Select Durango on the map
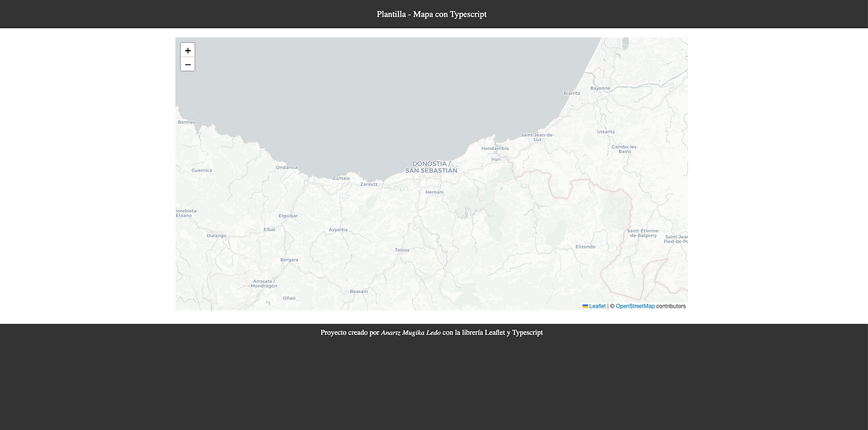Image resolution: width=868 pixels, height=430 pixels. 216,235
